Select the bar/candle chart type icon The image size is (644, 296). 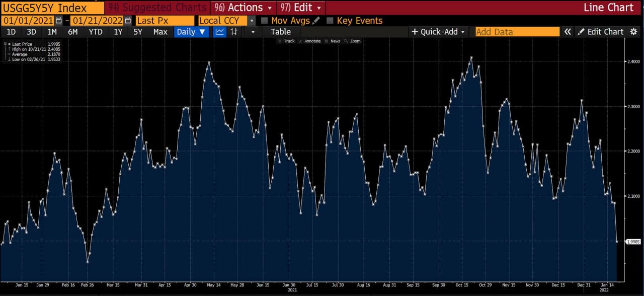(x=234, y=32)
